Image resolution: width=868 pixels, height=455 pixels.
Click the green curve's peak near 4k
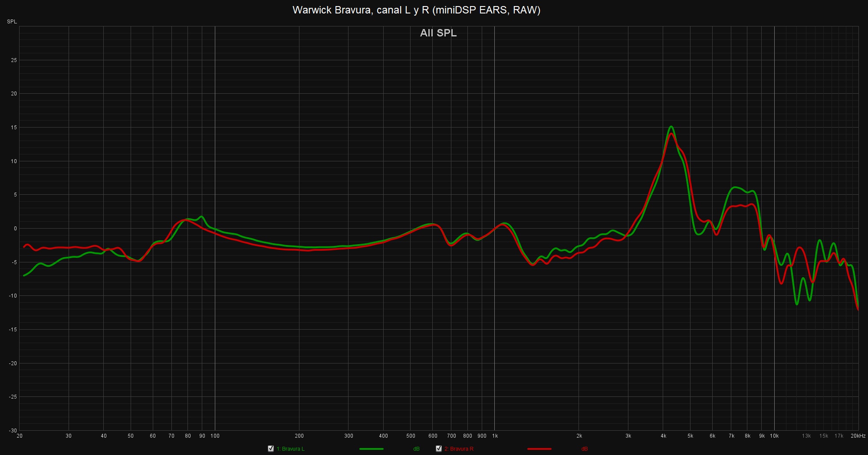(671, 127)
